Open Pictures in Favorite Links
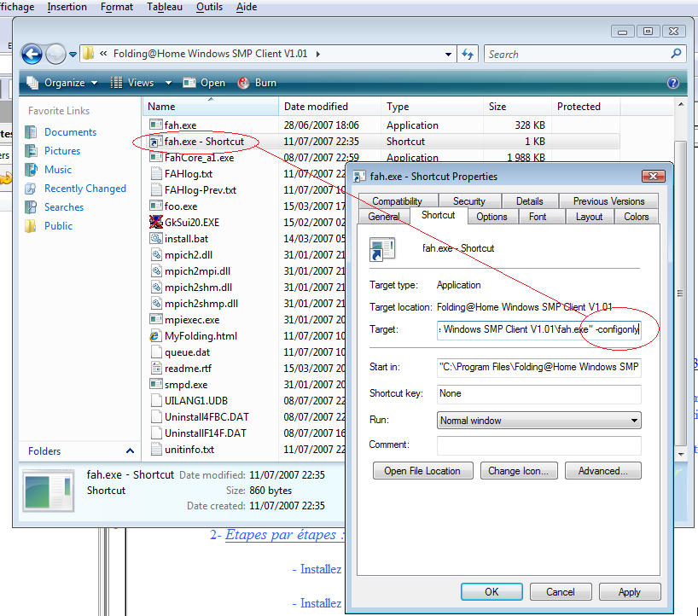The height and width of the screenshot is (616, 698). pos(62,151)
